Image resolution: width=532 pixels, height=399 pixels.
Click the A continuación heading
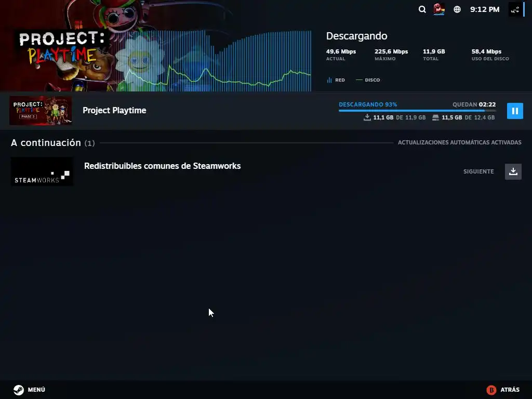click(x=46, y=143)
